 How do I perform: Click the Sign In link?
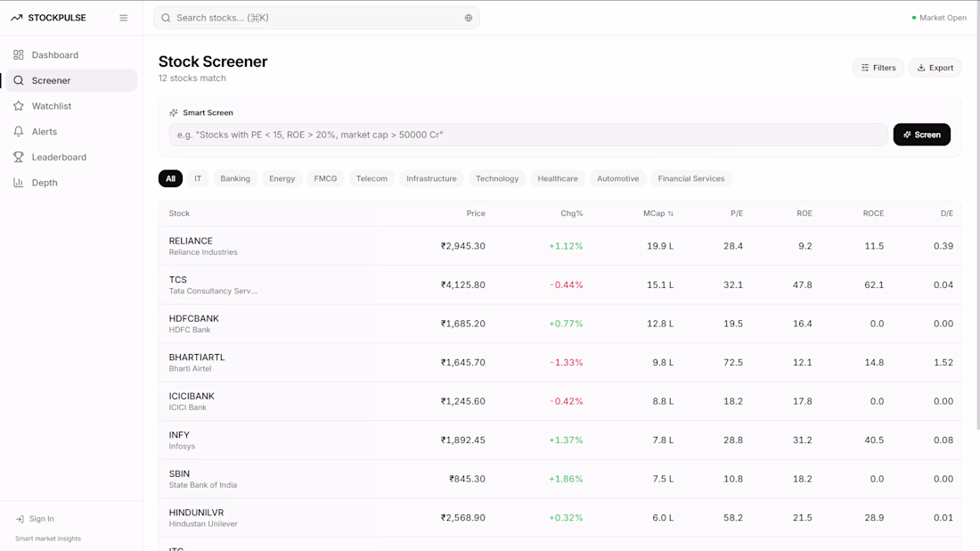click(35, 519)
